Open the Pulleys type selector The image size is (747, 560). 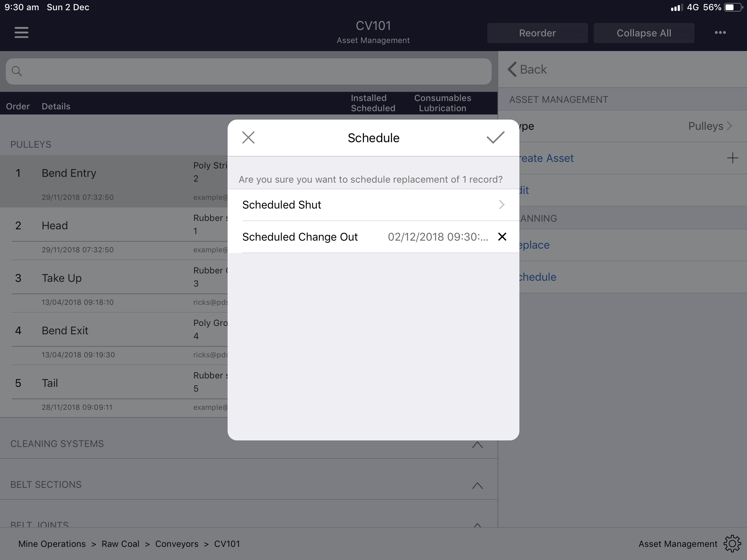pos(710,126)
